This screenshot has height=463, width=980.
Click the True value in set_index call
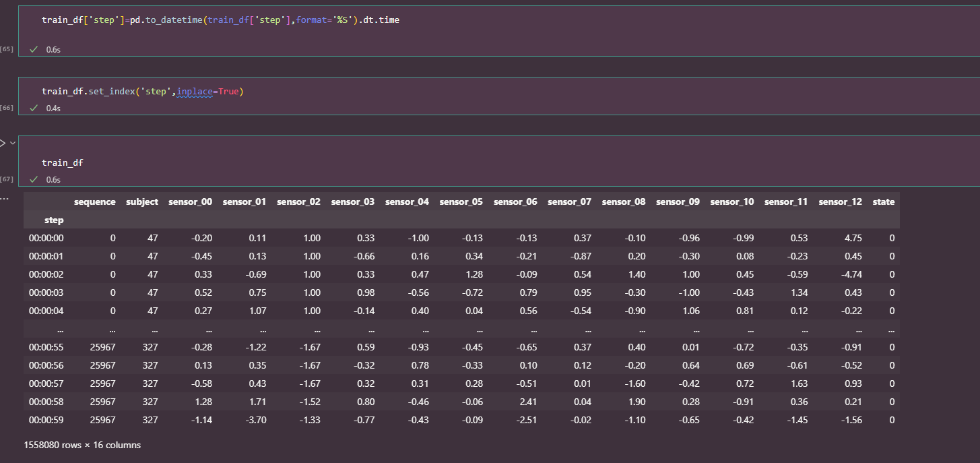pos(228,92)
